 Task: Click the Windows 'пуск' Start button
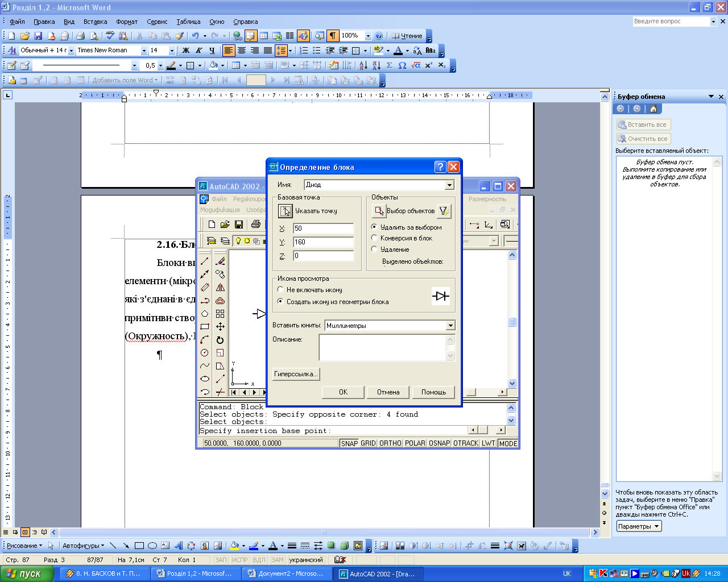(27, 573)
